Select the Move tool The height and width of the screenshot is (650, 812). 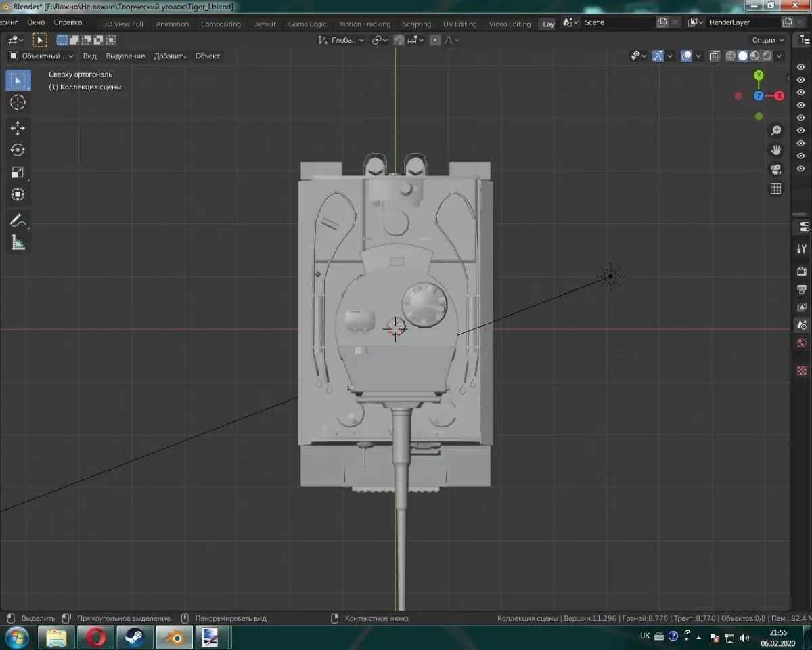18,128
